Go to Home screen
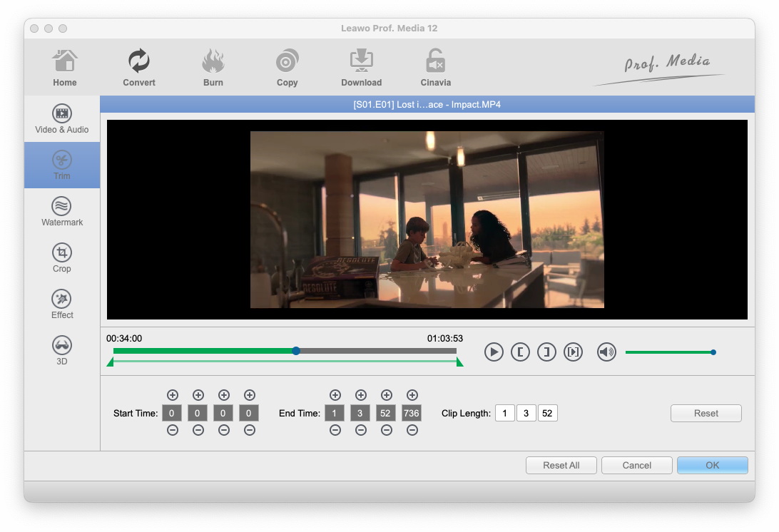779x532 pixels. pyautogui.click(x=64, y=68)
